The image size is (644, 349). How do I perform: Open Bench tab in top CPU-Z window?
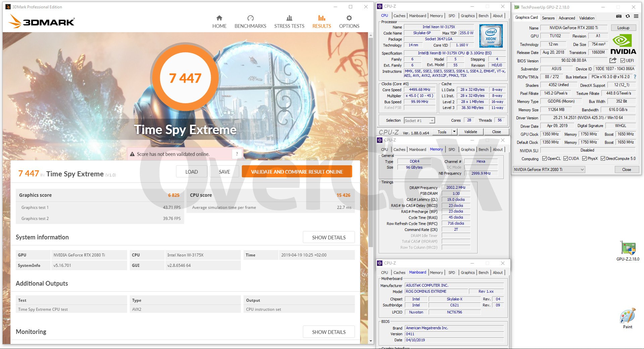pyautogui.click(x=483, y=16)
